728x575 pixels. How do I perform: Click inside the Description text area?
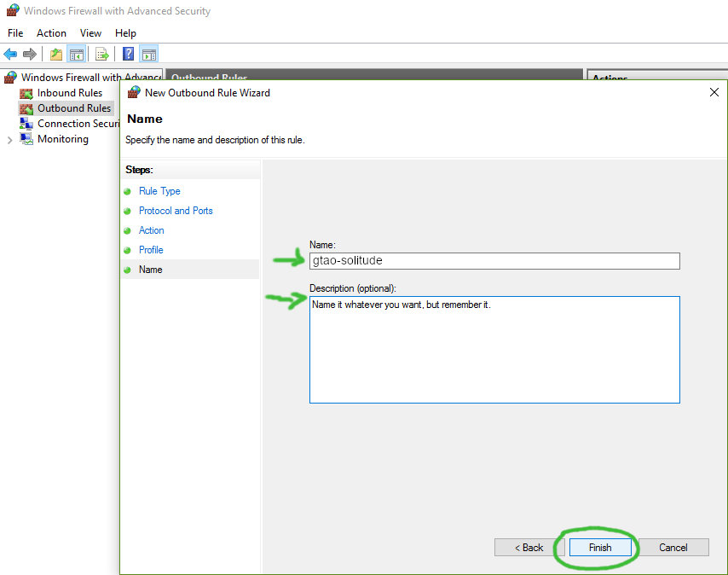(494, 350)
